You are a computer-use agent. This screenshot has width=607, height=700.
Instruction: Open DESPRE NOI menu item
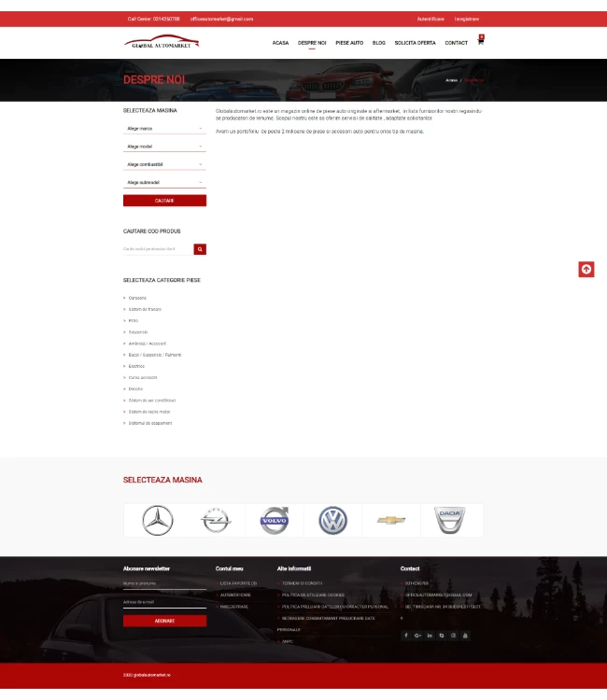pos(312,43)
